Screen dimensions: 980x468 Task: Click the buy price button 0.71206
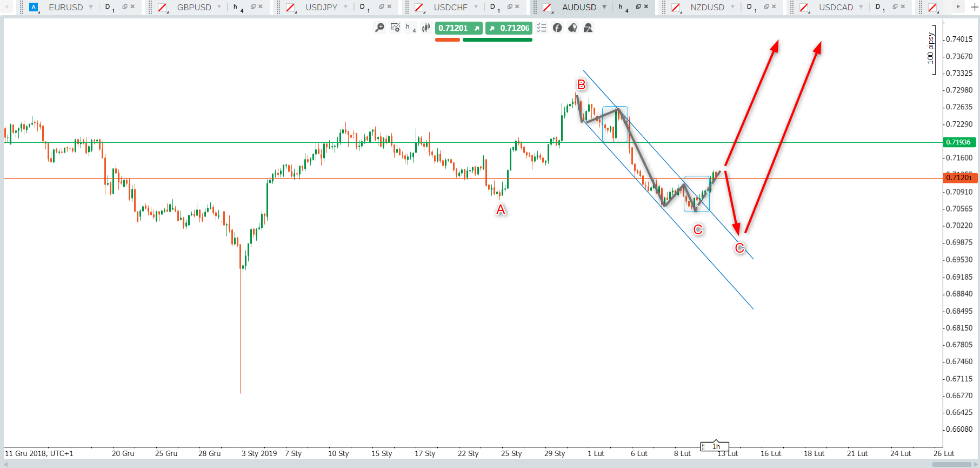coord(509,28)
